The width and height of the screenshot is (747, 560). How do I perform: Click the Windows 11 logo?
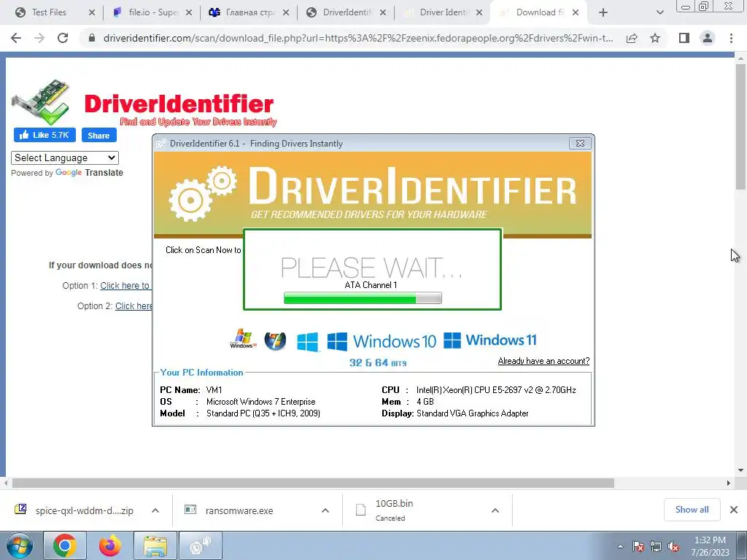[489, 340]
